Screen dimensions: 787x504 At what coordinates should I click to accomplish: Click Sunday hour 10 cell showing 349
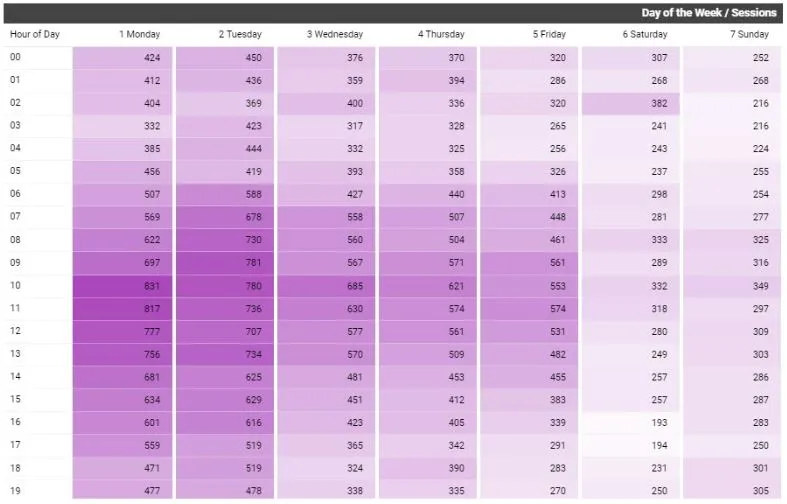pyautogui.click(x=733, y=286)
